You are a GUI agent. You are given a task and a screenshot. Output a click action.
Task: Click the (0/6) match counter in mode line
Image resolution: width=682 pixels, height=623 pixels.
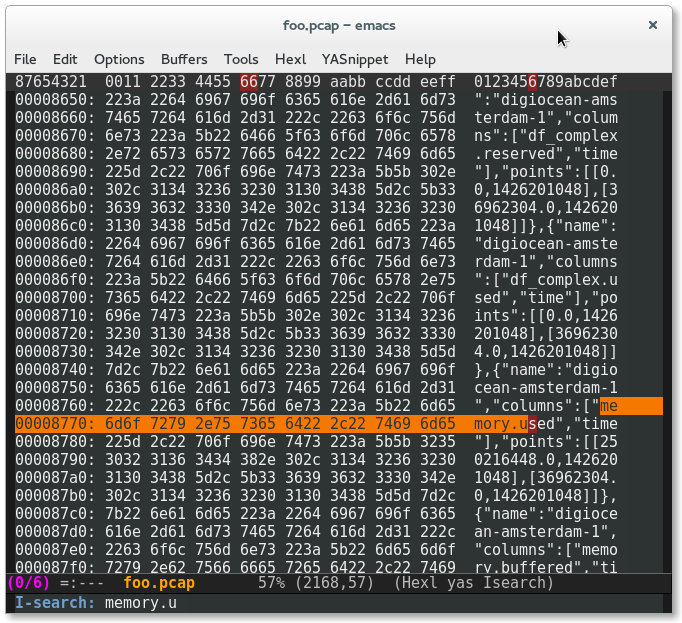(x=28, y=582)
